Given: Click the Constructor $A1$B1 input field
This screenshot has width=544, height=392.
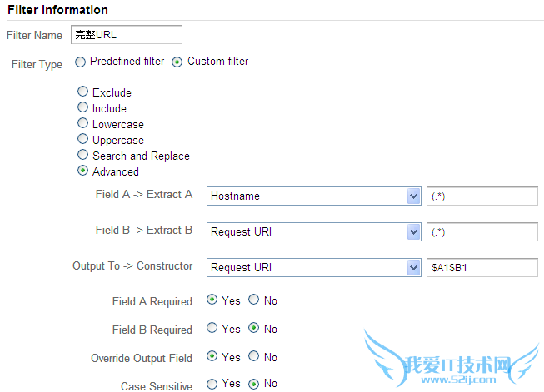Looking at the screenshot, I should pyautogui.click(x=482, y=268).
